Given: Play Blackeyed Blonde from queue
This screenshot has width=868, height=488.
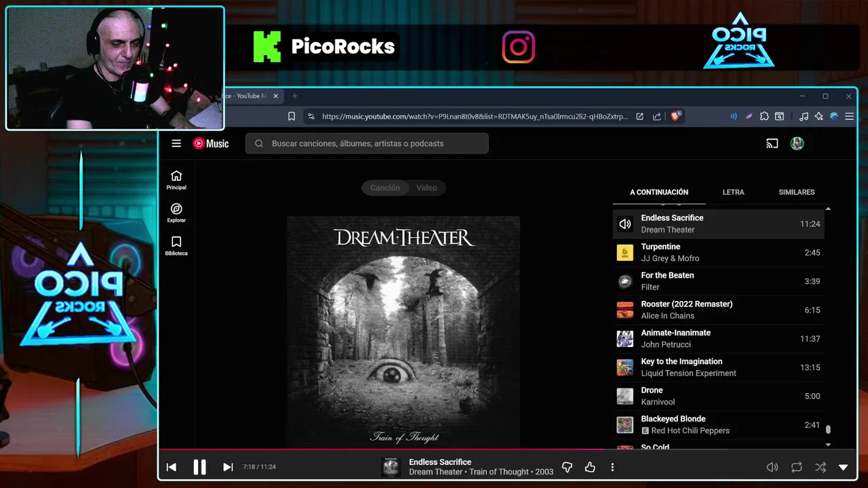Looking at the screenshot, I should tap(719, 424).
